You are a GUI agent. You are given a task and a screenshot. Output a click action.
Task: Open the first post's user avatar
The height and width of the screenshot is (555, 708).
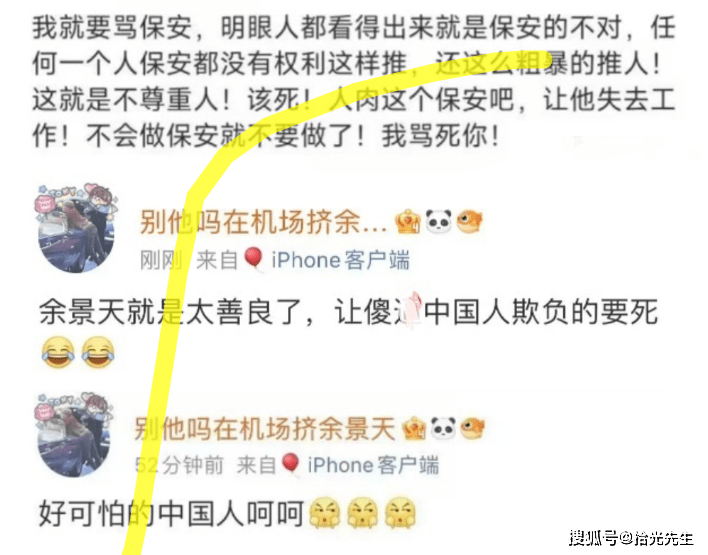pos(76,228)
